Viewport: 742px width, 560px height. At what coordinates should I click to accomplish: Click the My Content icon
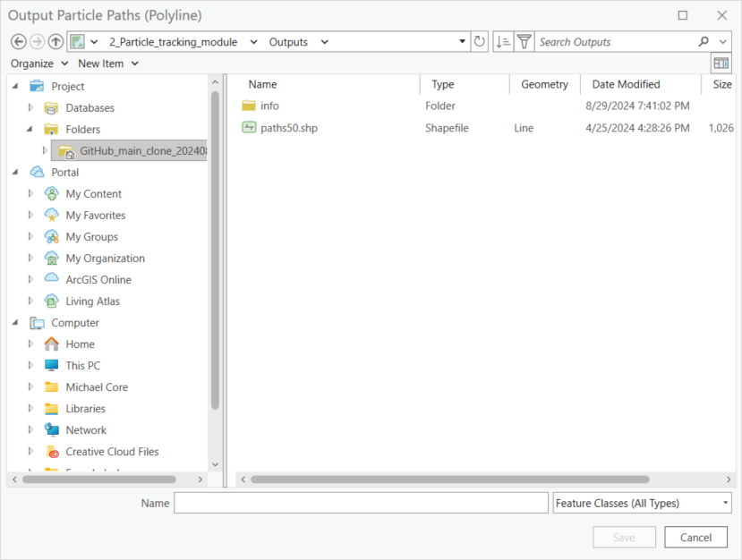(51, 193)
